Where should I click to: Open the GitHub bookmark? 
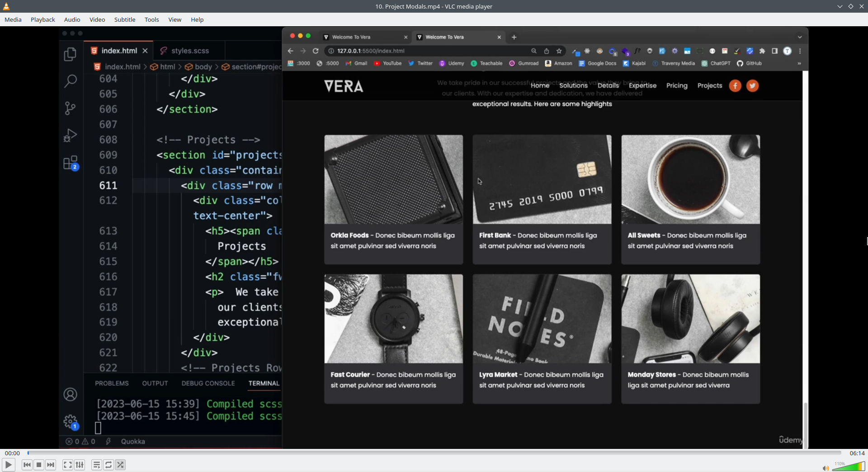pos(750,63)
